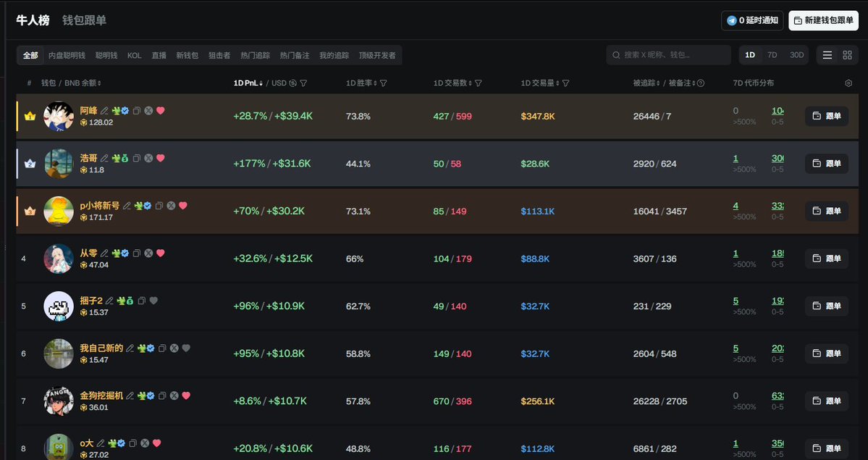Open the X icon in p小将新号's row

pos(171,206)
